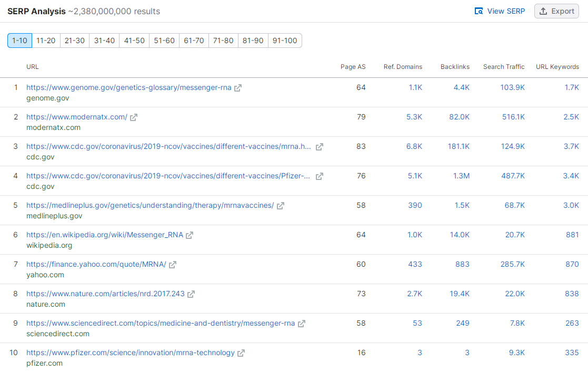
Task: Click external link icon for sciencedirect URL
Action: tap(302, 324)
